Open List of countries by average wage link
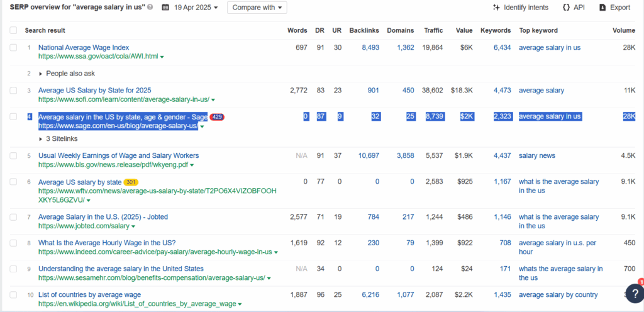644x312 pixels. 89,295
